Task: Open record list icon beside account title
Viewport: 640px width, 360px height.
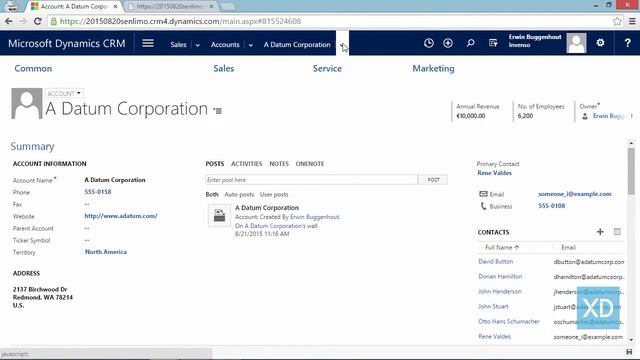Action: tap(218, 111)
